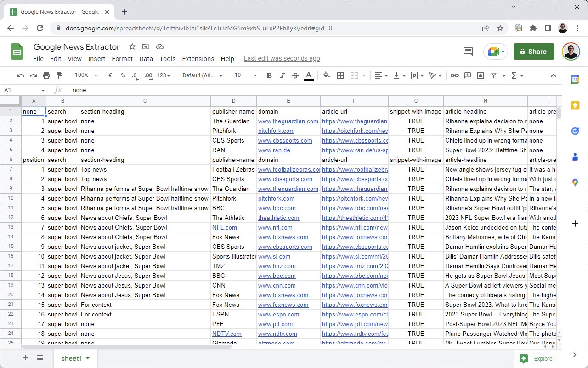This screenshot has height=368, width=588.
Task: Open the zoom level dropdown
Action: coord(86,75)
